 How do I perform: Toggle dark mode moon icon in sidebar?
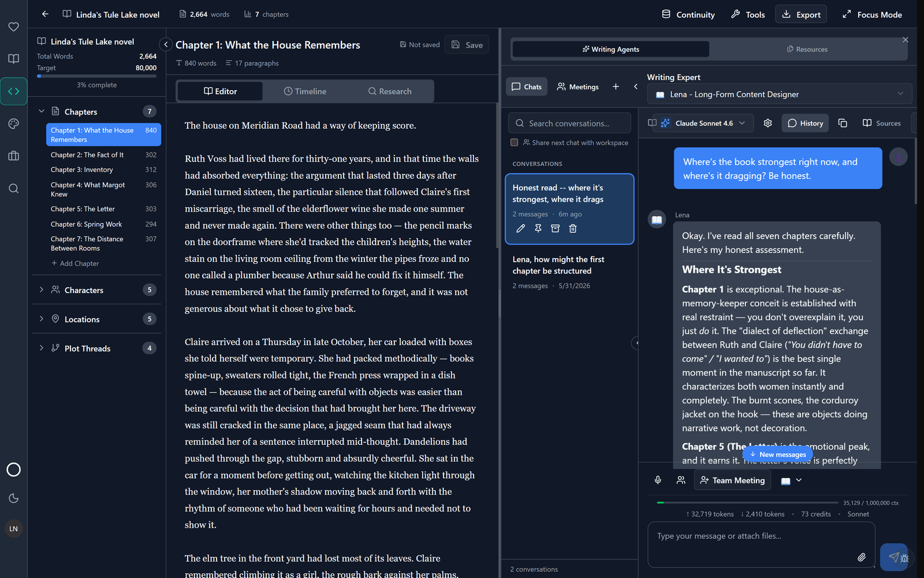[x=14, y=498]
